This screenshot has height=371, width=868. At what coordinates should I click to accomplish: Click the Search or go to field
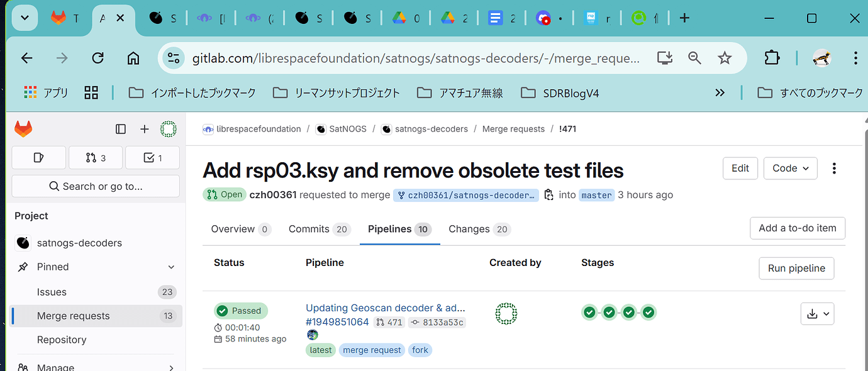tap(96, 186)
